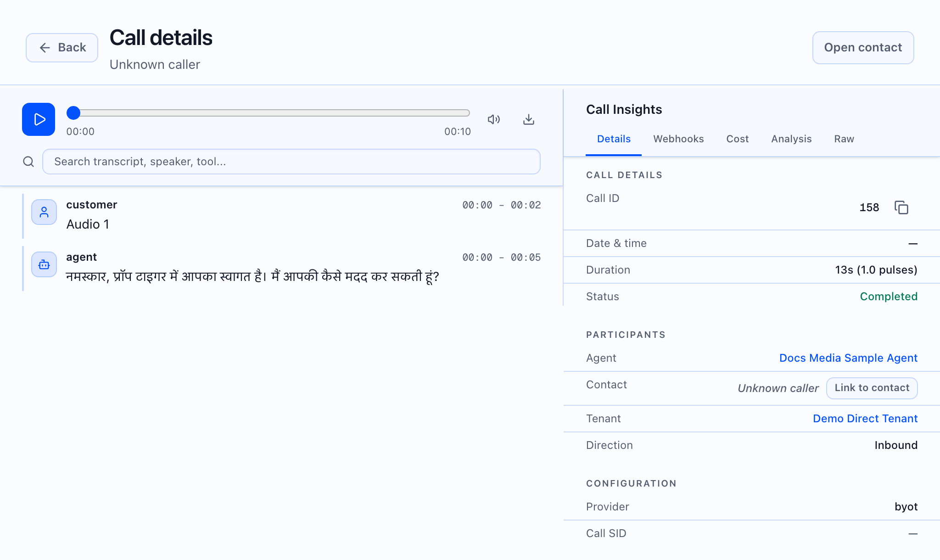Open the Demo Direct Tenant link
Image resolution: width=940 pixels, height=560 pixels.
(x=865, y=419)
